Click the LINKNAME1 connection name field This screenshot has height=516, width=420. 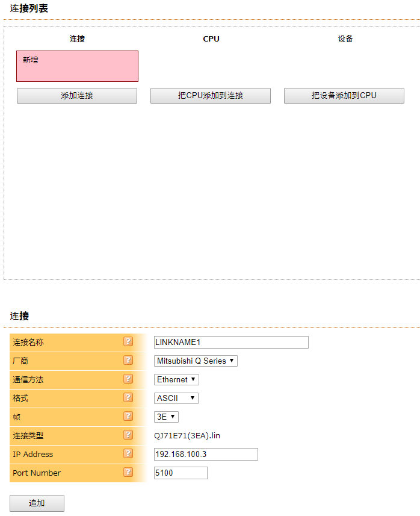(231, 343)
